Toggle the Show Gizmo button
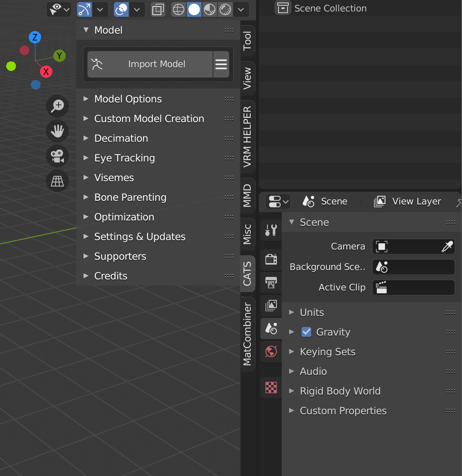This screenshot has width=462, height=476. pyautogui.click(x=84, y=9)
